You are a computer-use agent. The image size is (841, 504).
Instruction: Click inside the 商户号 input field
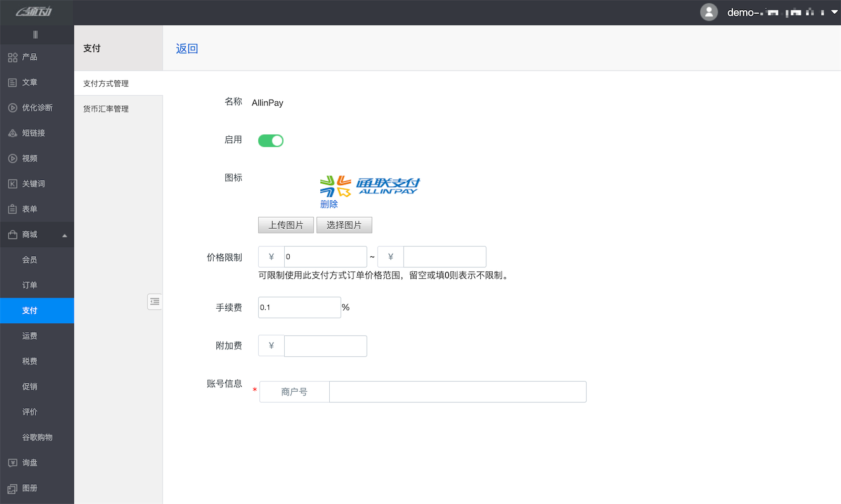point(457,391)
